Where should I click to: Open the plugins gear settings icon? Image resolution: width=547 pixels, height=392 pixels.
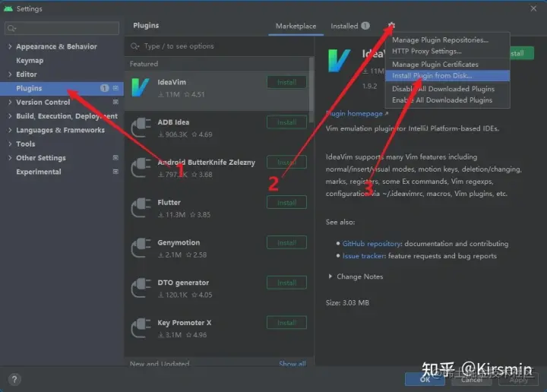[x=391, y=26]
